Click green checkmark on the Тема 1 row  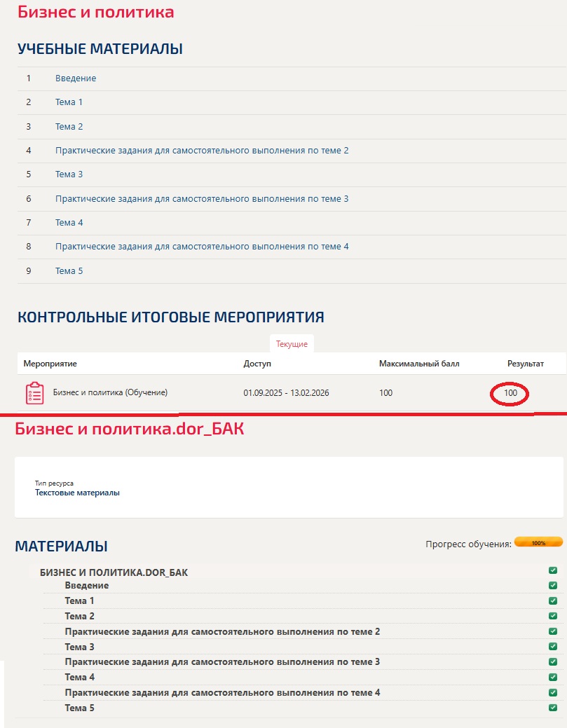click(x=553, y=601)
